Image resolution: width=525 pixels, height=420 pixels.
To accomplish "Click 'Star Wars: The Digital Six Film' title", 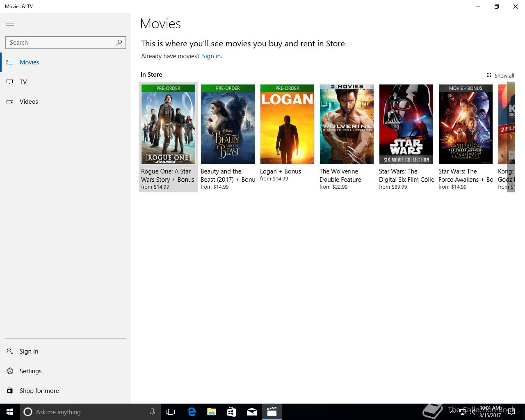I will tap(406, 176).
